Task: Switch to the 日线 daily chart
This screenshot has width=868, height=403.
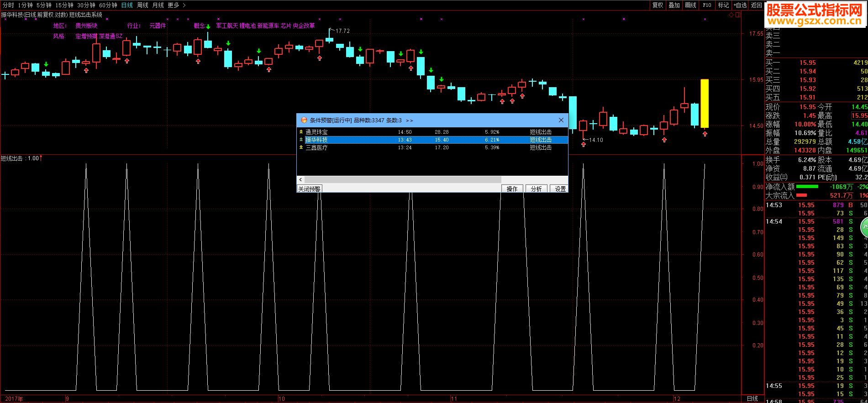Action: (x=127, y=5)
